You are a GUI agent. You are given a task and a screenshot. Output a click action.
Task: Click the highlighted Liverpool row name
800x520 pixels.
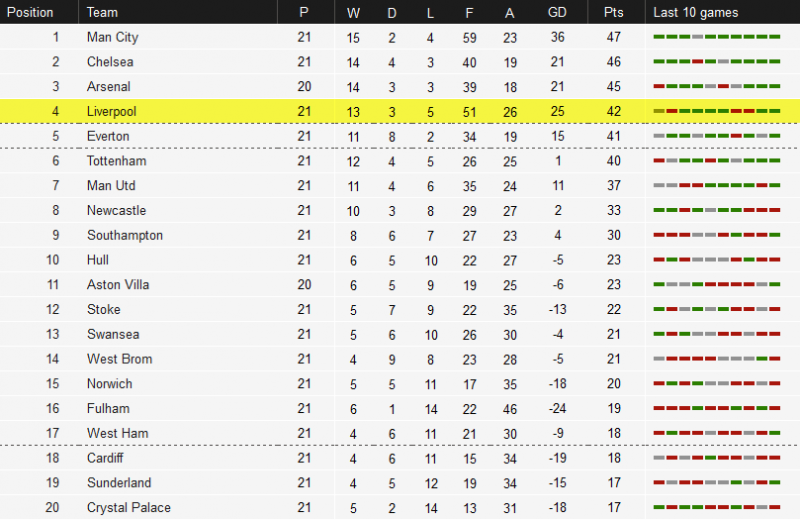click(112, 111)
